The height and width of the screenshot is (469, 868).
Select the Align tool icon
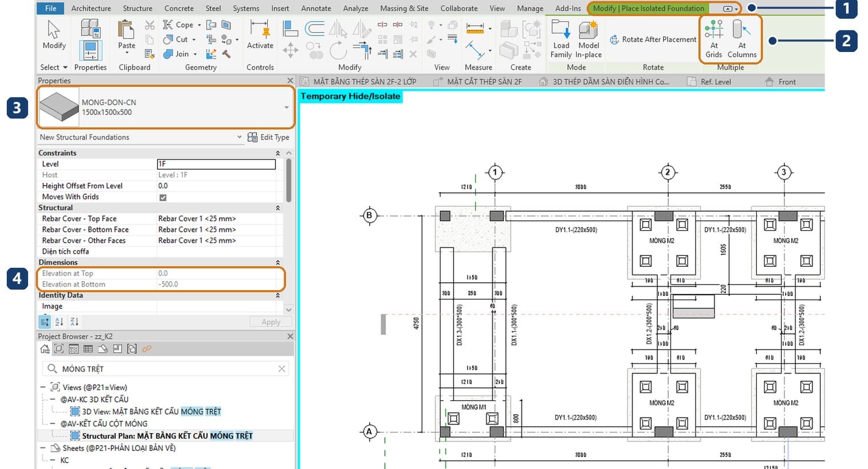290,29
